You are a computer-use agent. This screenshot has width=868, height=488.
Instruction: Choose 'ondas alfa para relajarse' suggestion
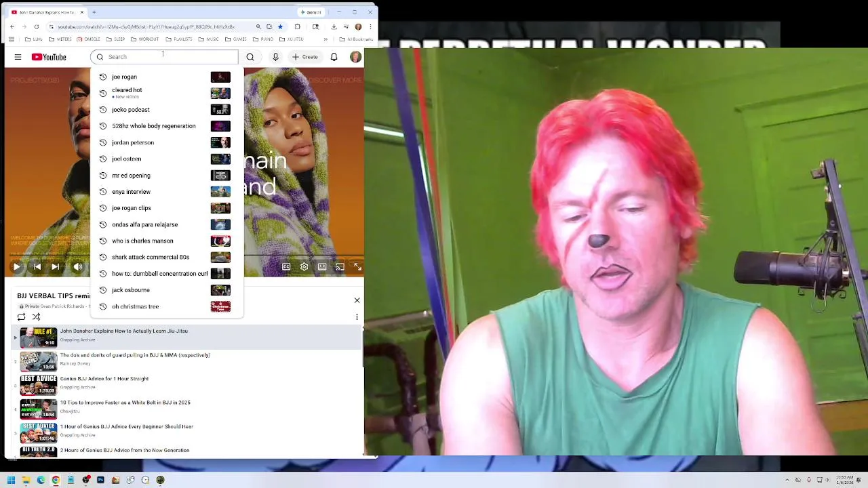(167, 224)
